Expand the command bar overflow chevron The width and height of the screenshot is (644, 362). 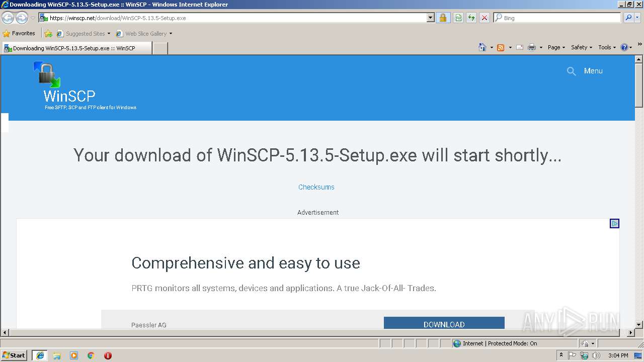click(x=639, y=44)
